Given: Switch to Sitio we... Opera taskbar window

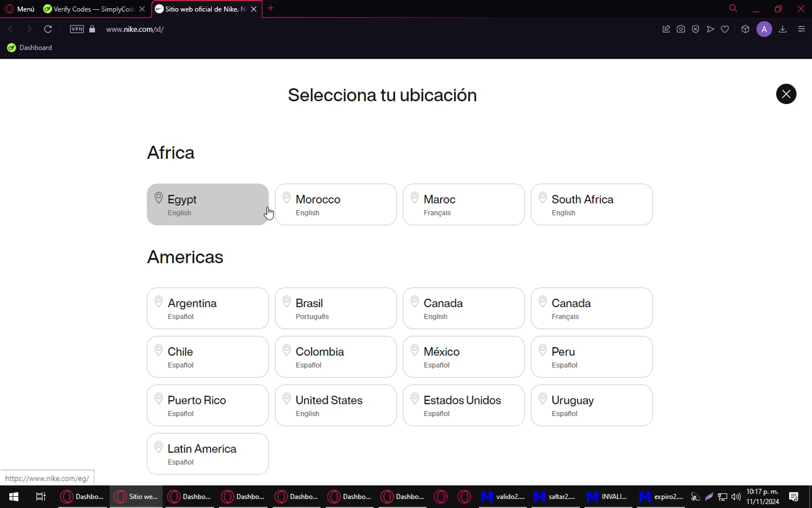Looking at the screenshot, I should coord(136,497).
